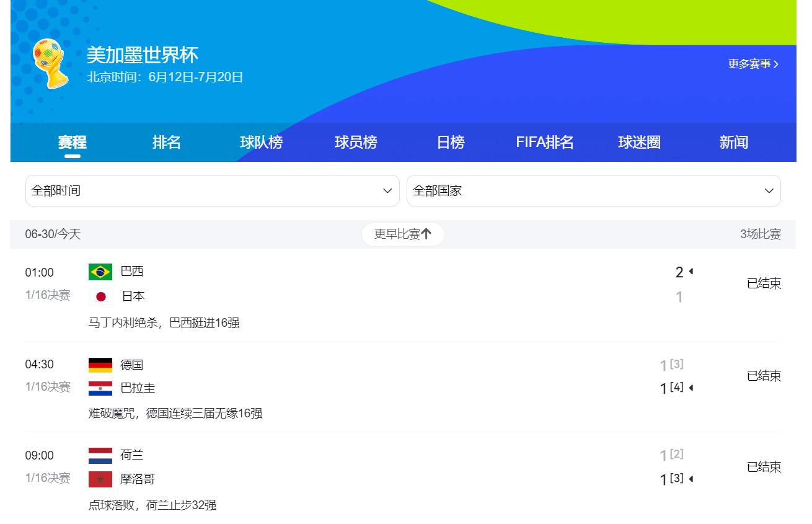Image resolution: width=812 pixels, height=524 pixels.
Task: Open headline 马丁内利绝杀，巴西挺进16强
Action: pos(164,322)
